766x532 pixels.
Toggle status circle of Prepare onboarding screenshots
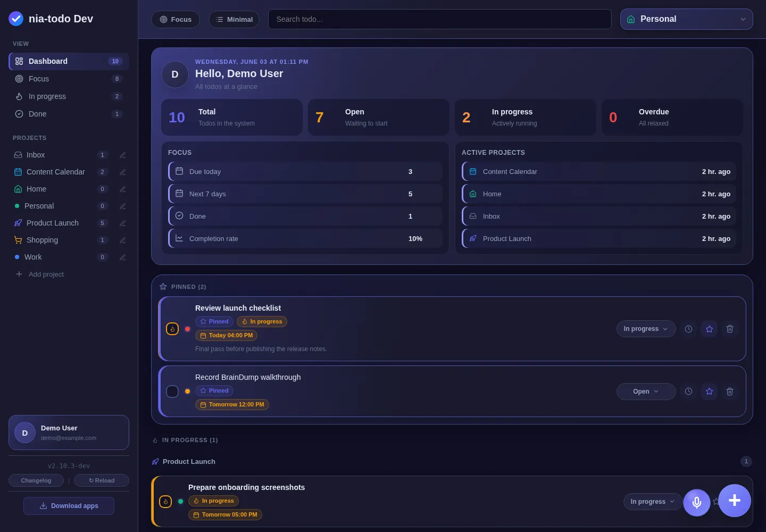coord(165,501)
